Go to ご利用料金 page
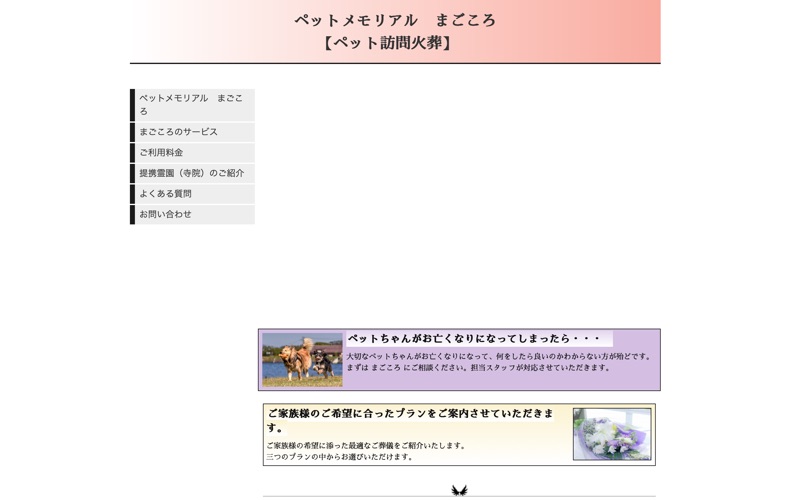This screenshot has width=800, height=500. (192, 153)
